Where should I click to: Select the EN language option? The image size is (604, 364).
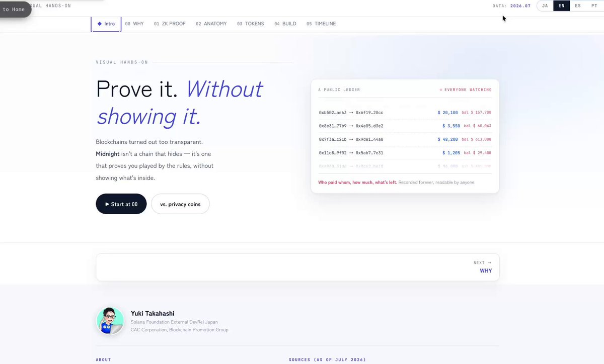click(x=562, y=6)
